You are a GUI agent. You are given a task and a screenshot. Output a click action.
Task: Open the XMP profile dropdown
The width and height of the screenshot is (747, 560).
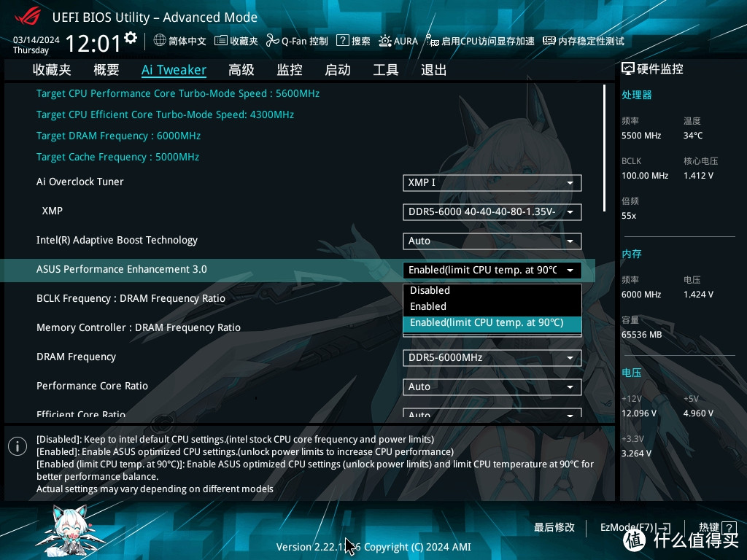(492, 212)
